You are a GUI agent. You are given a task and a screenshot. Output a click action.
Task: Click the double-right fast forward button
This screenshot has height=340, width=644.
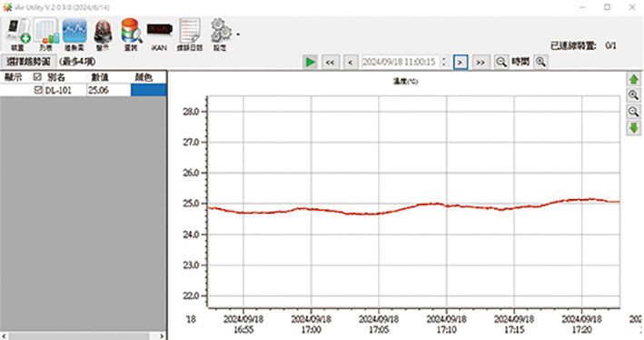pos(481,62)
